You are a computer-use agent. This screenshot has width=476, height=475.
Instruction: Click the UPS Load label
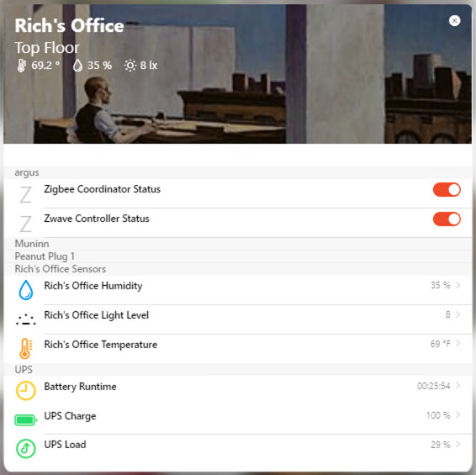point(65,445)
